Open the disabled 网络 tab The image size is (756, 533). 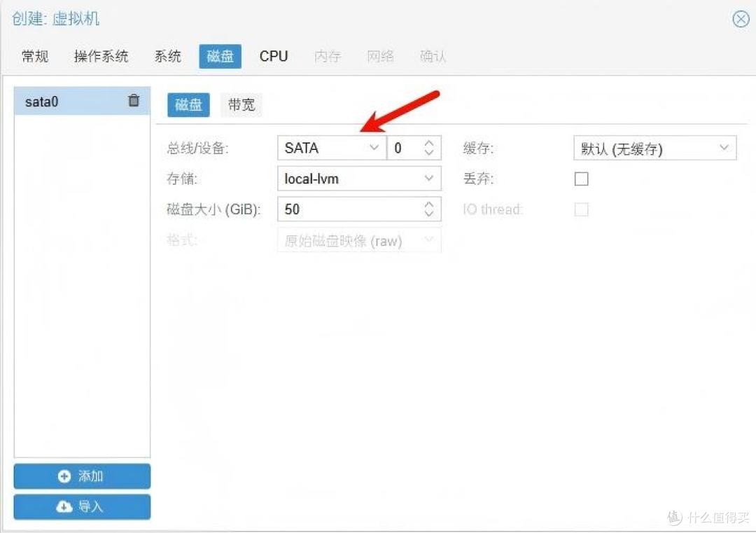pos(380,57)
